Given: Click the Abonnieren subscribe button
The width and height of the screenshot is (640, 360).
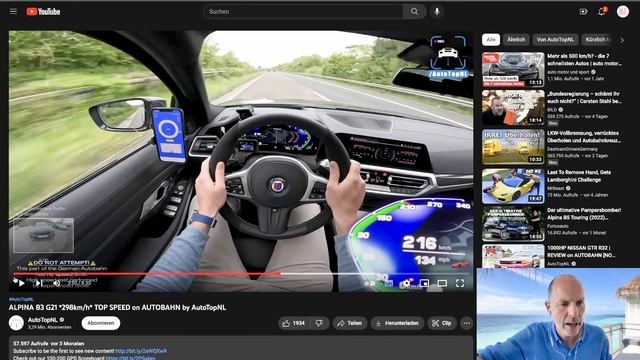Looking at the screenshot, I should pos(101,323).
